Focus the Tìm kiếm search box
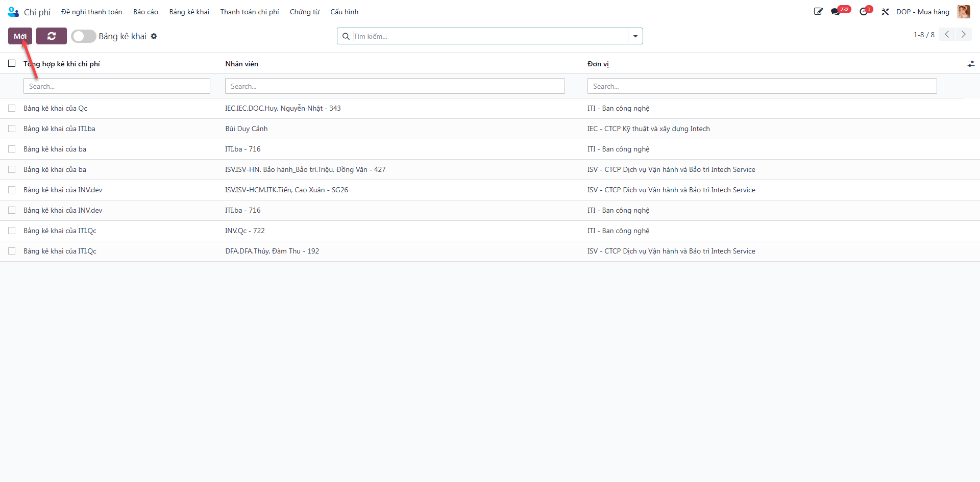 pyautogui.click(x=490, y=36)
